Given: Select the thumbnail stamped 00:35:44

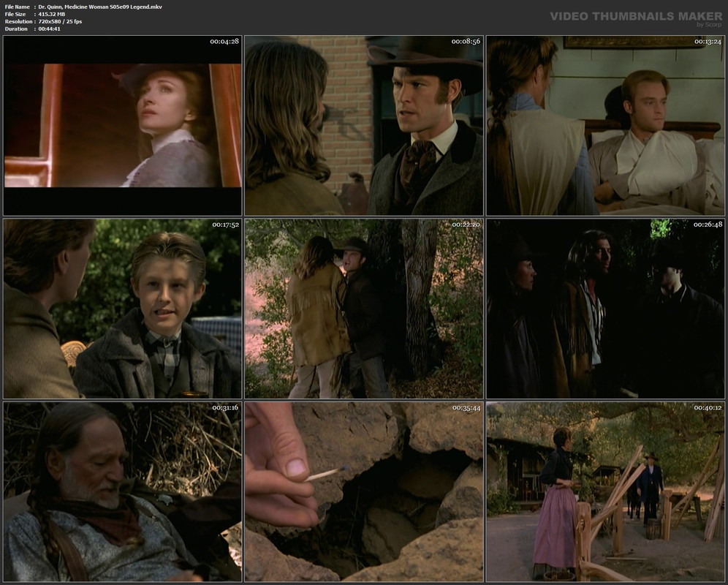Looking at the screenshot, I should 364,492.
